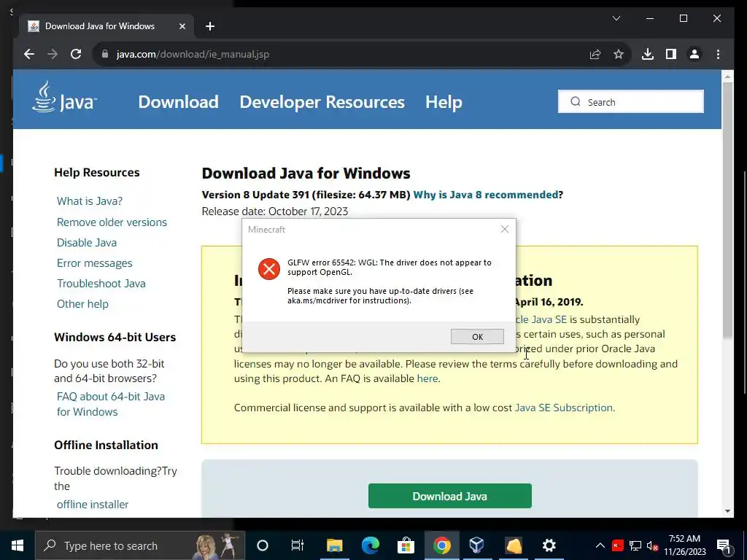The width and height of the screenshot is (747, 560).
Task: Open the offline installer link
Action: tap(93, 505)
